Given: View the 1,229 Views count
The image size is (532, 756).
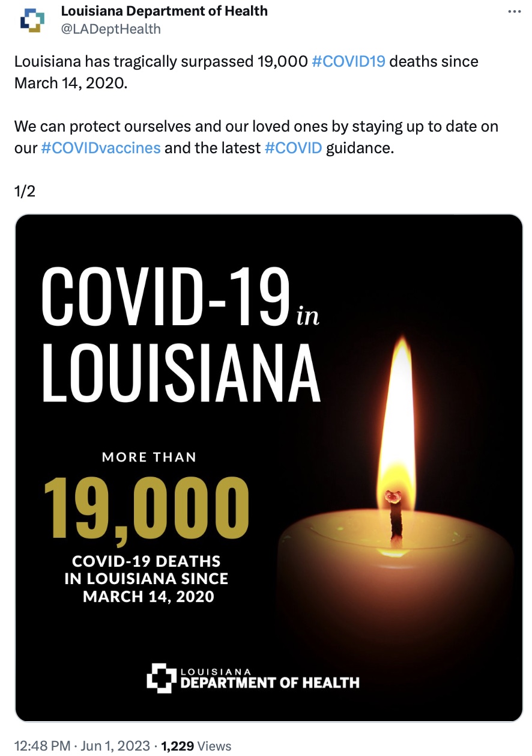Looking at the screenshot, I should 196,746.
